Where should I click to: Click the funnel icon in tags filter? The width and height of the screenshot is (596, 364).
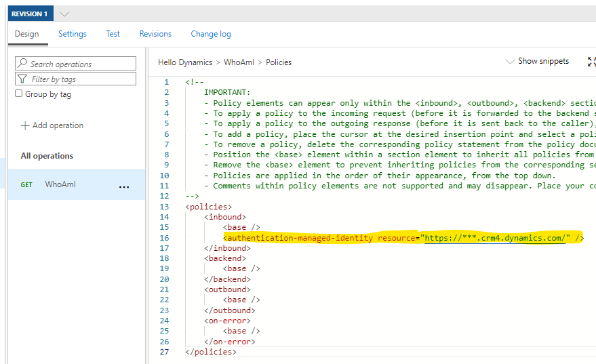tap(23, 79)
